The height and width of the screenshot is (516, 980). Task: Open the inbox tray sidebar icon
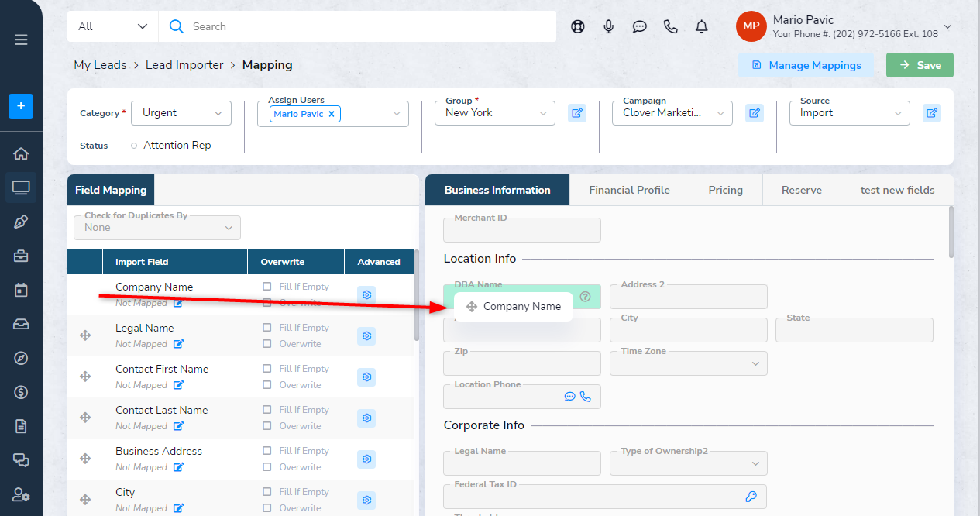click(x=21, y=324)
